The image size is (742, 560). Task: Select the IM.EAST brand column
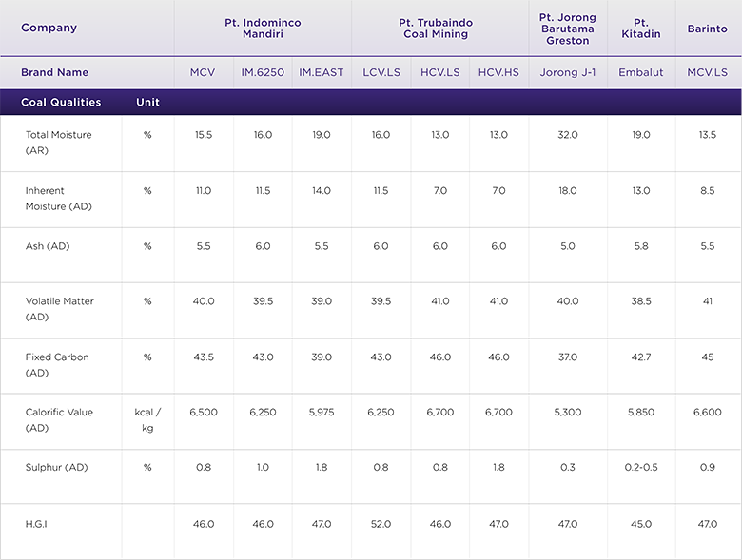click(321, 72)
